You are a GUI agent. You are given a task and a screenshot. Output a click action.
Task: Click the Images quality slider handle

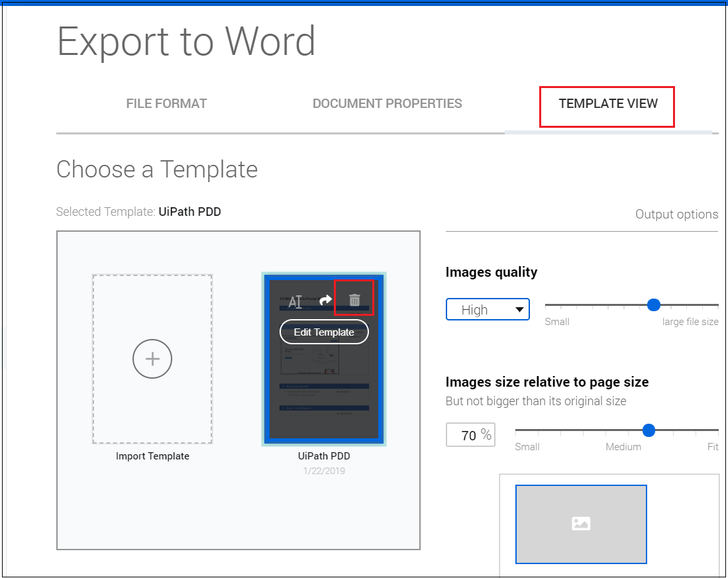click(x=654, y=305)
